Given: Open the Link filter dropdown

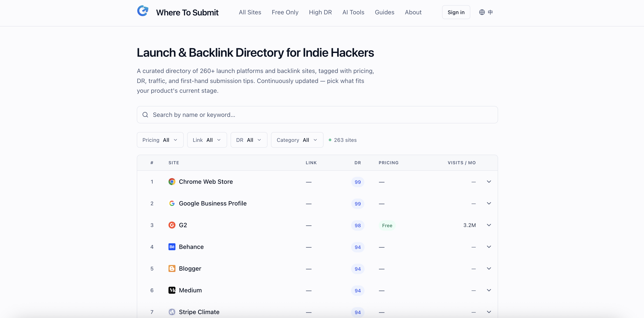Looking at the screenshot, I should 207,140.
